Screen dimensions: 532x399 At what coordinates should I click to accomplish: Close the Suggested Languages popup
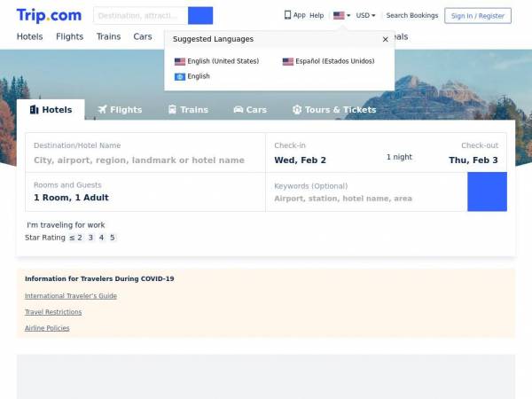[385, 39]
